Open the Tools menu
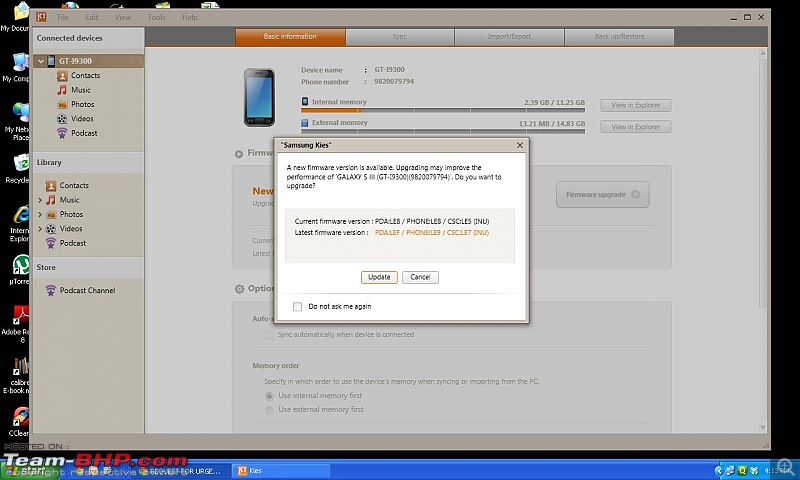This screenshot has width=800, height=480. [x=156, y=17]
